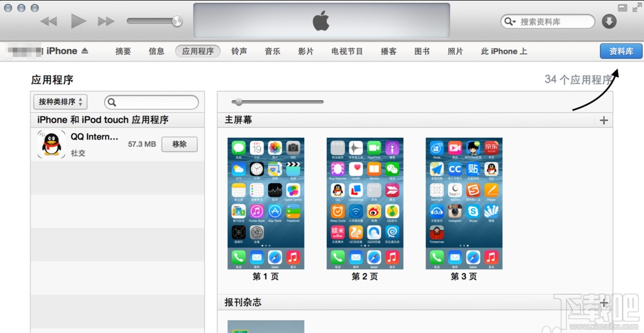The height and width of the screenshot is (333, 644).
Task: Click the iTunes Store icon on page 1
Action: 256,211
